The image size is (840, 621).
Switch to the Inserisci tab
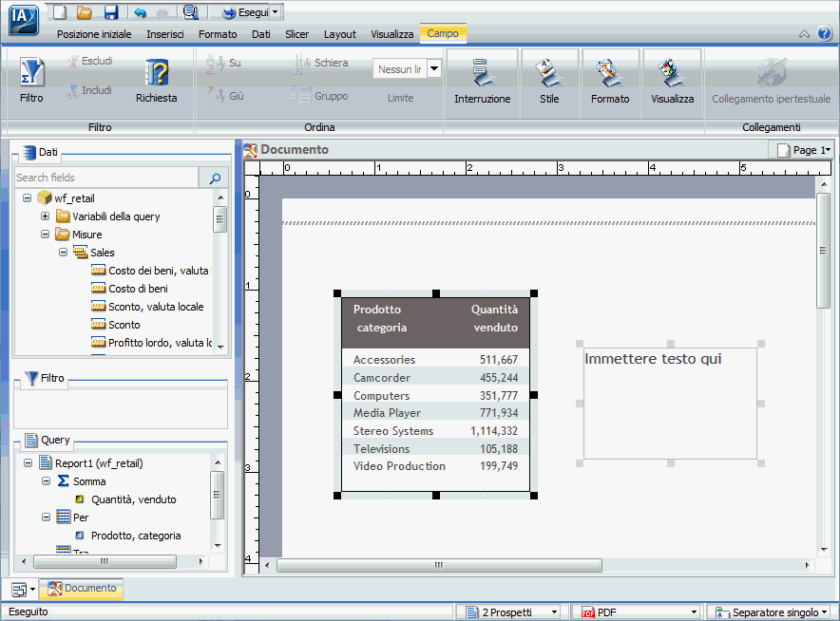coord(165,34)
